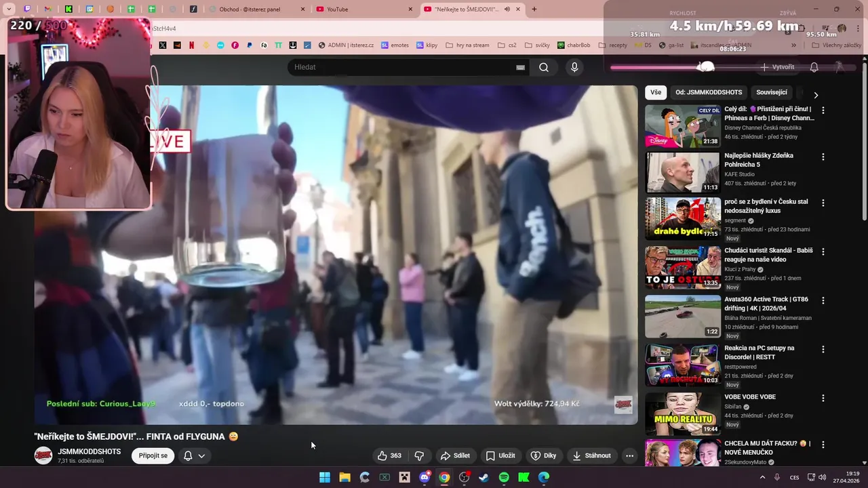Screen dimensions: 868x488
Task: Open the hry na stream bookmarks folder
Action: 467,45
